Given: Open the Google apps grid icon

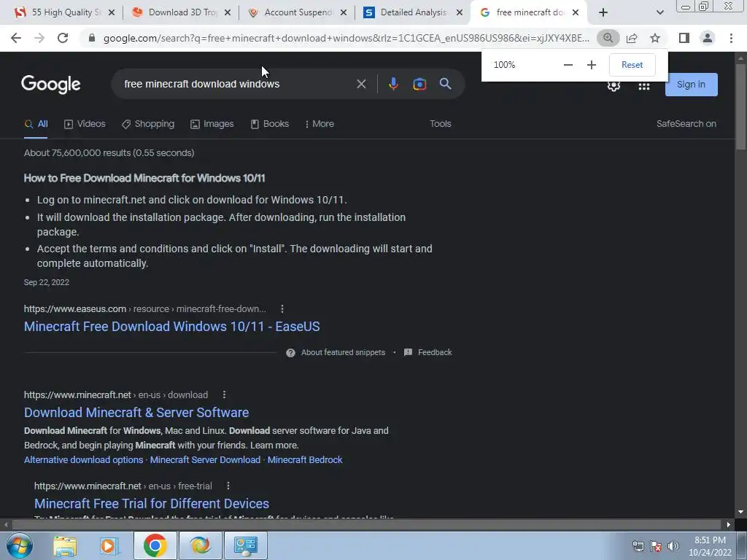Looking at the screenshot, I should point(644,86).
